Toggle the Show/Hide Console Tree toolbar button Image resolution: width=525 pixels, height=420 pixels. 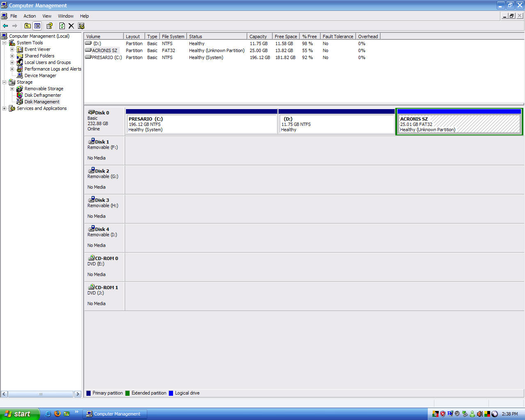pos(37,26)
